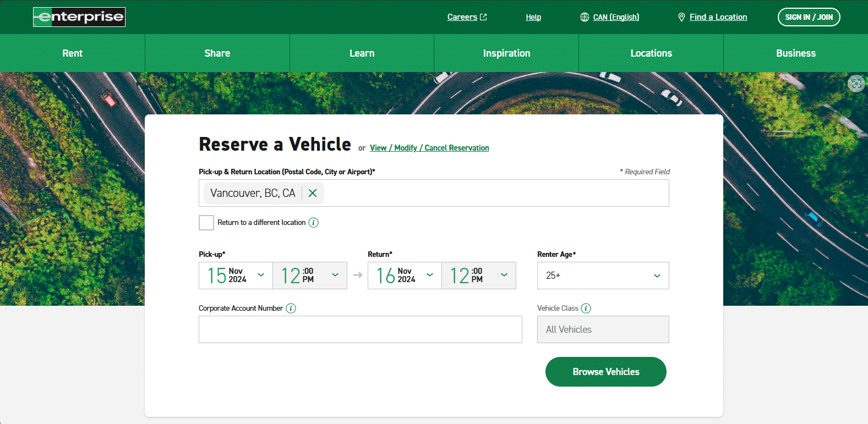The height and width of the screenshot is (424, 868).
Task: Click the Enterprise logo
Action: click(x=79, y=17)
